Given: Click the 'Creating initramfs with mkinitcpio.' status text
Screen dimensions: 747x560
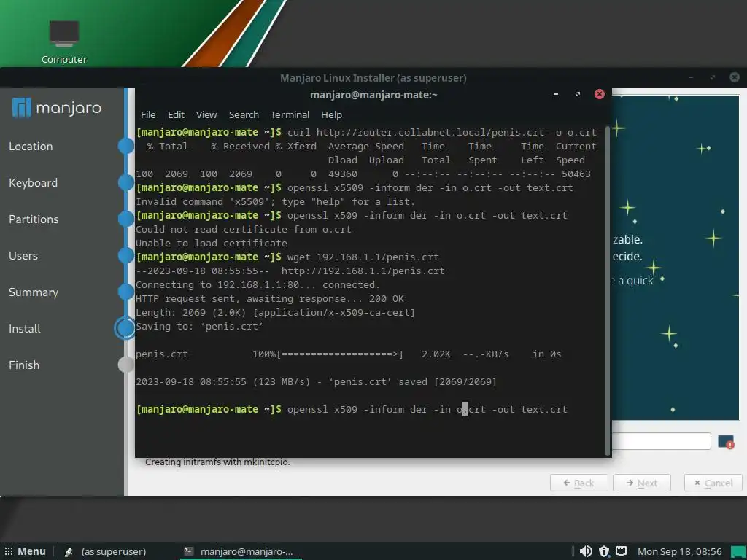Looking at the screenshot, I should [x=217, y=462].
